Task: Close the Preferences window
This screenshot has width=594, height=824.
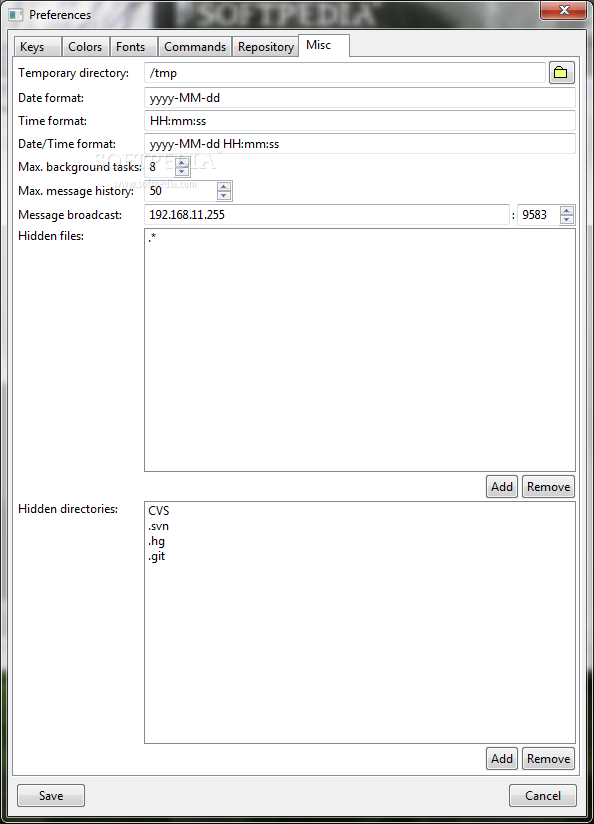Action: click(x=564, y=10)
